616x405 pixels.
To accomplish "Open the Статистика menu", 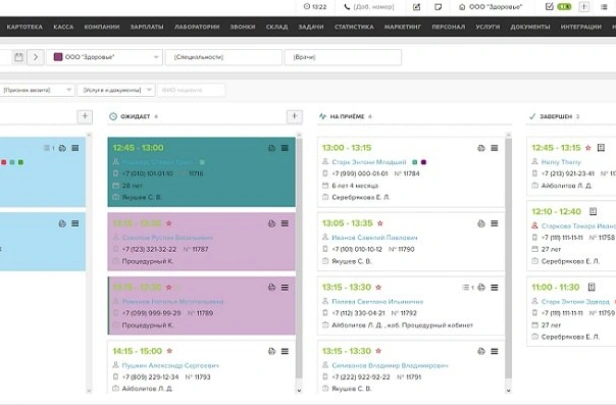I will [355, 27].
